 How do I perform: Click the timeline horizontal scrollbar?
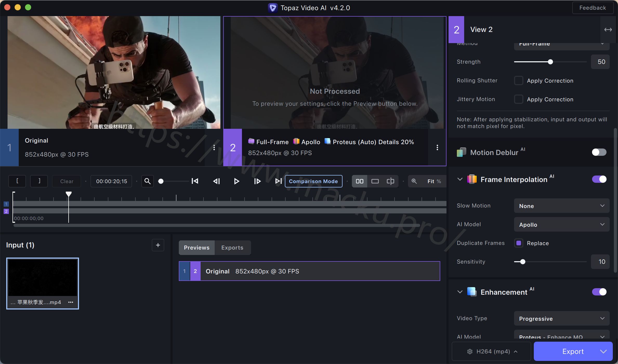pos(217,225)
